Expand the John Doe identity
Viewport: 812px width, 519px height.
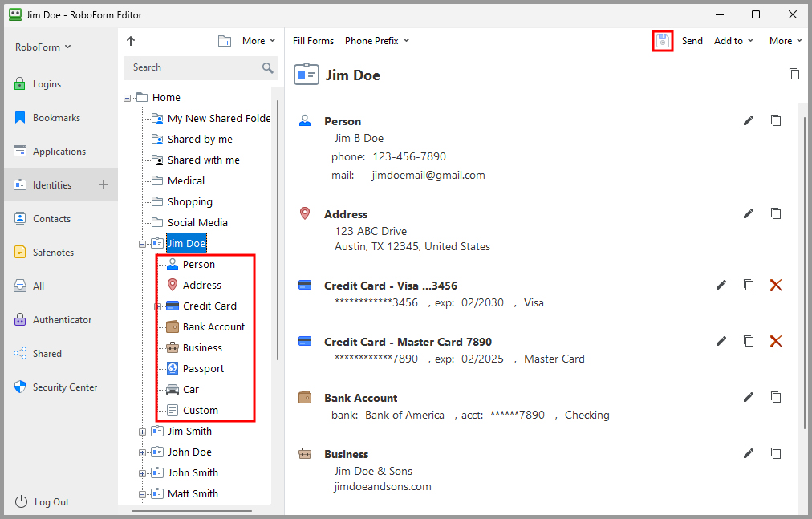(x=142, y=452)
